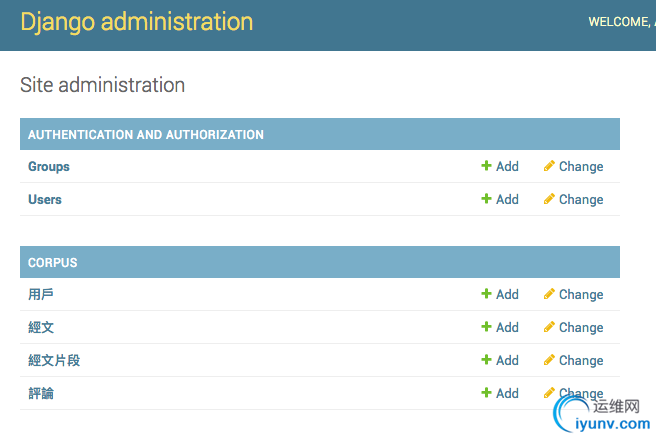Open the Groups model link

point(49,167)
